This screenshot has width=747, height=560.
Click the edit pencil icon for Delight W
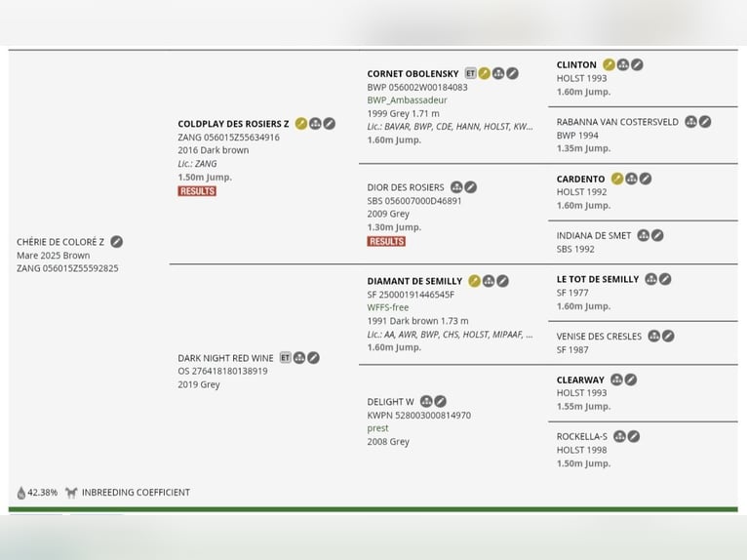click(x=440, y=401)
